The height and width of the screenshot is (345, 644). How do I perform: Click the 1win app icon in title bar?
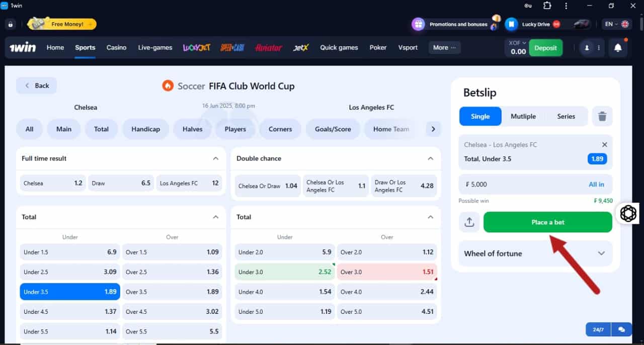[x=5, y=6]
